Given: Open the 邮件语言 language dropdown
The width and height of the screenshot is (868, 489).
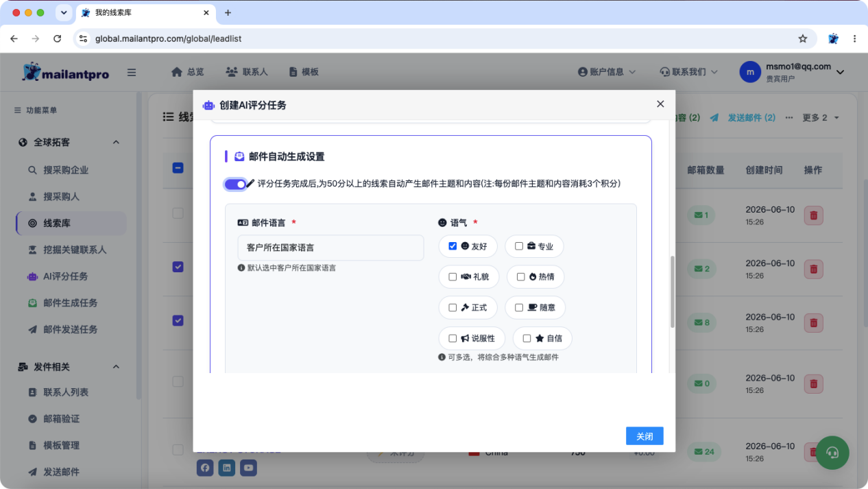Looking at the screenshot, I should click(330, 248).
